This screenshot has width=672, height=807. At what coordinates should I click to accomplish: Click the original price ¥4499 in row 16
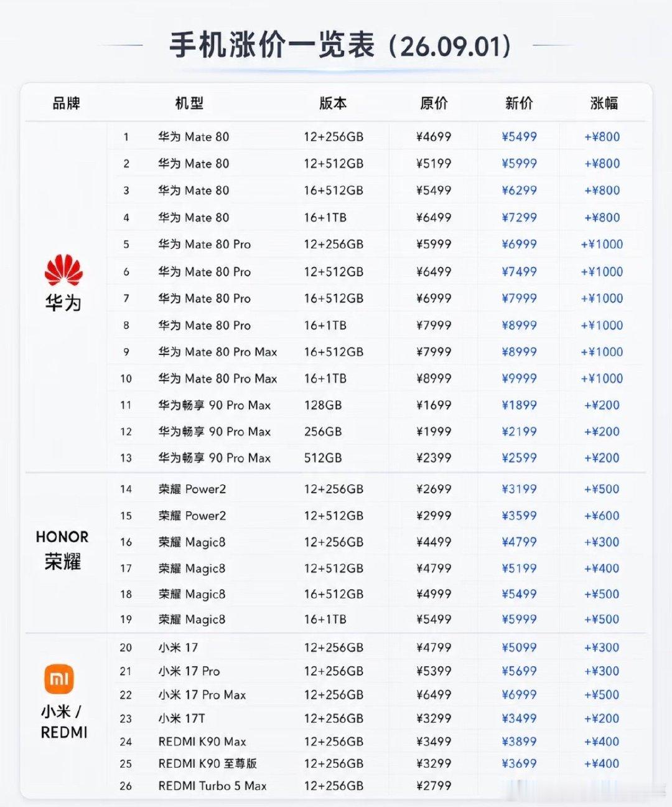pyautogui.click(x=434, y=542)
